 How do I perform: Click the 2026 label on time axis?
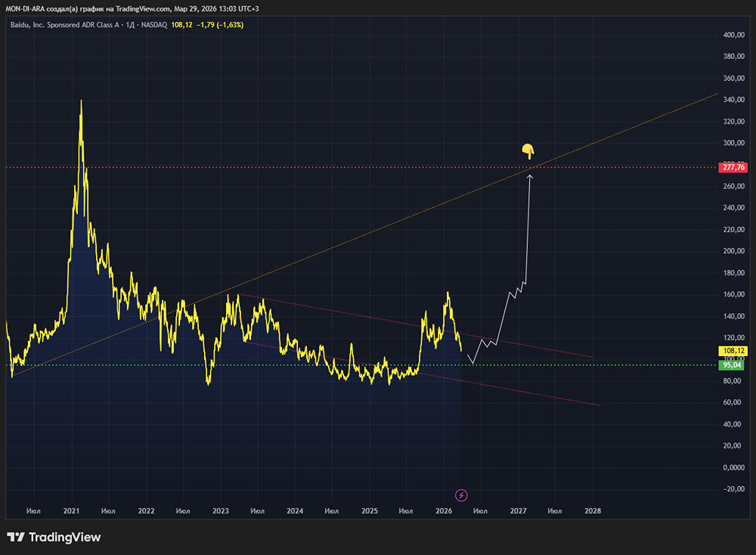tap(444, 511)
